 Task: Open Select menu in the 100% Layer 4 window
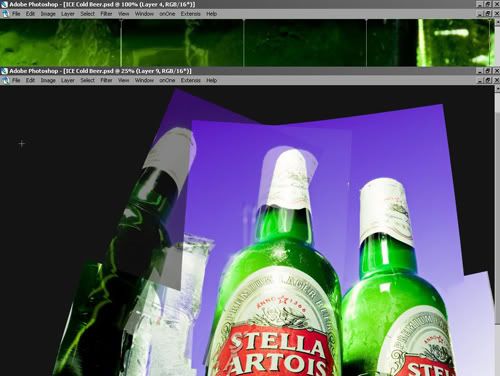point(88,14)
